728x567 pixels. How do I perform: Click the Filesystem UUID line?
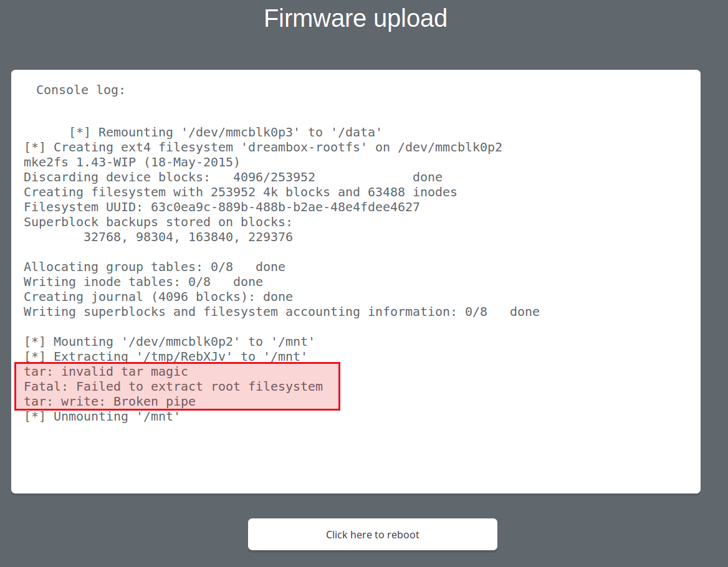pyautogui.click(x=221, y=207)
